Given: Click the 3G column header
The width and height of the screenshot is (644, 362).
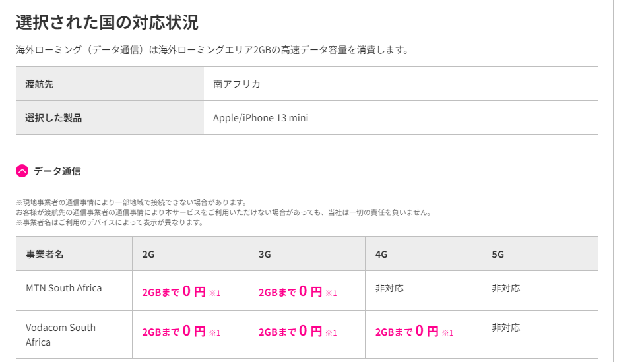Looking at the screenshot, I should [x=265, y=254].
